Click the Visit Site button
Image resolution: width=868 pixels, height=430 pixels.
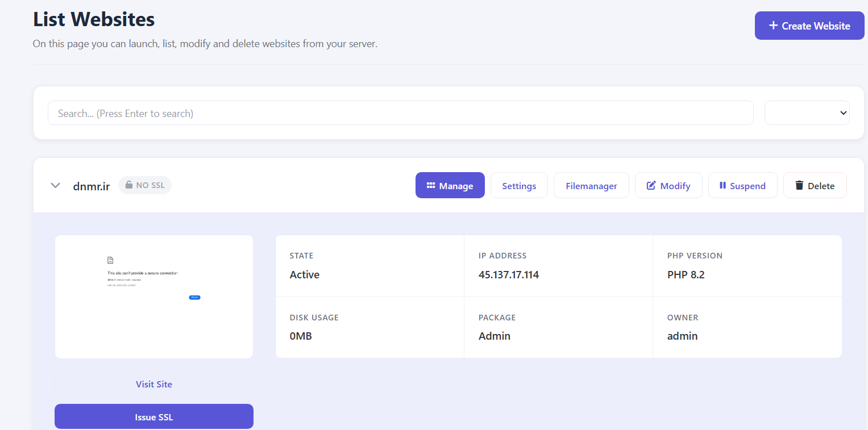154,384
